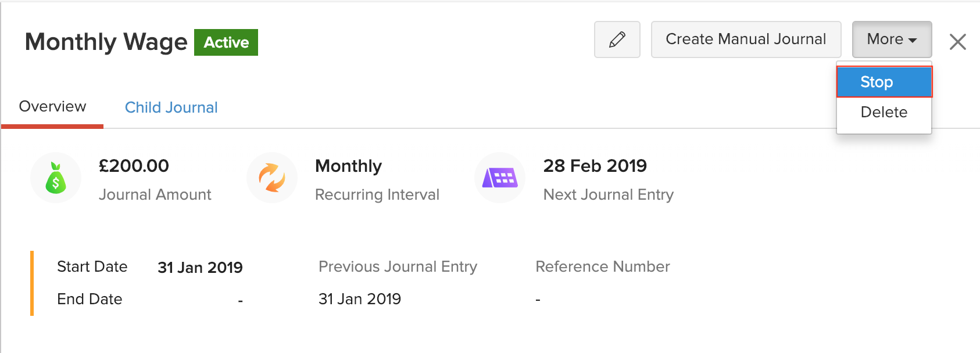The image size is (980, 353).
Task: Click the End Date label
Action: click(x=90, y=299)
